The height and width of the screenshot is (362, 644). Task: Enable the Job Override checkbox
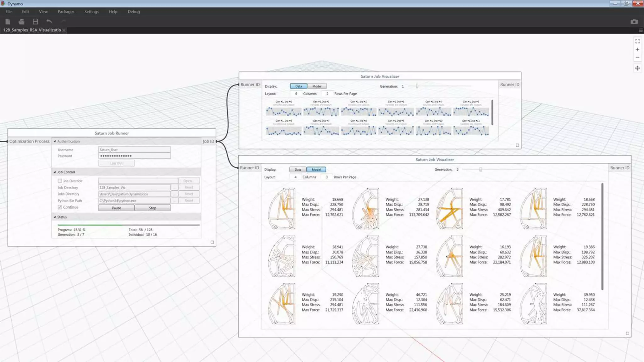tap(60, 181)
